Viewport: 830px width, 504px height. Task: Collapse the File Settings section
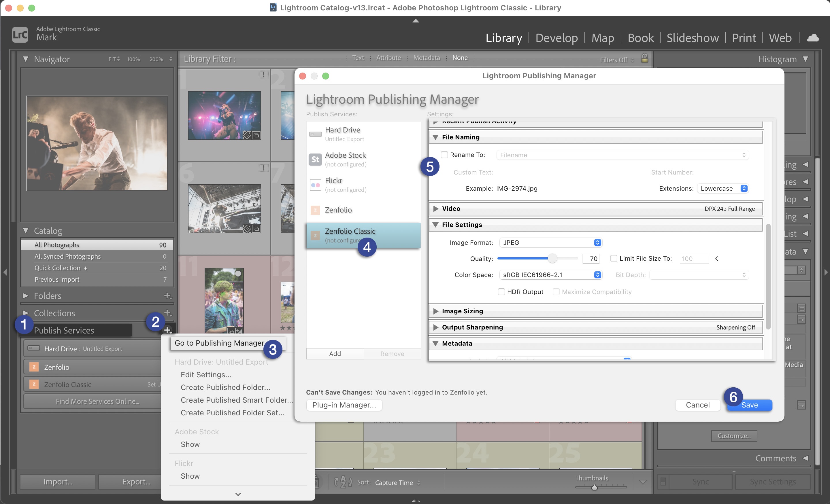(x=435, y=225)
